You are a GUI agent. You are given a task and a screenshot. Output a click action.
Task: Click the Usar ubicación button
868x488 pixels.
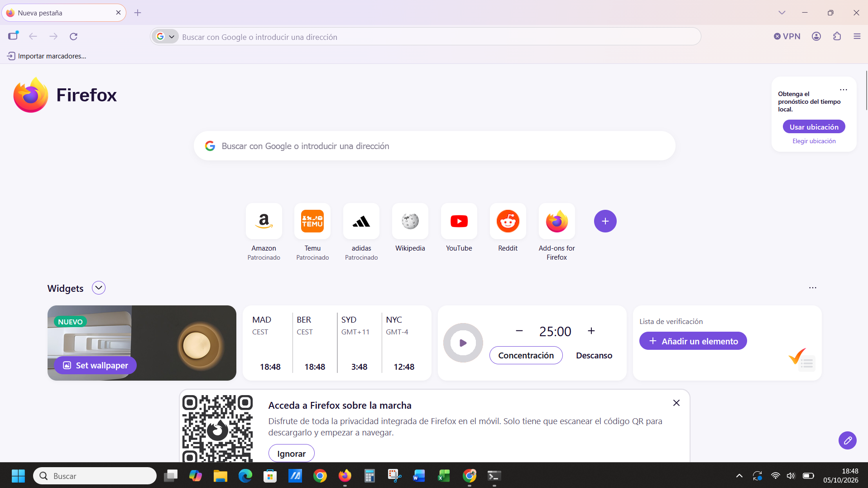tap(814, 127)
